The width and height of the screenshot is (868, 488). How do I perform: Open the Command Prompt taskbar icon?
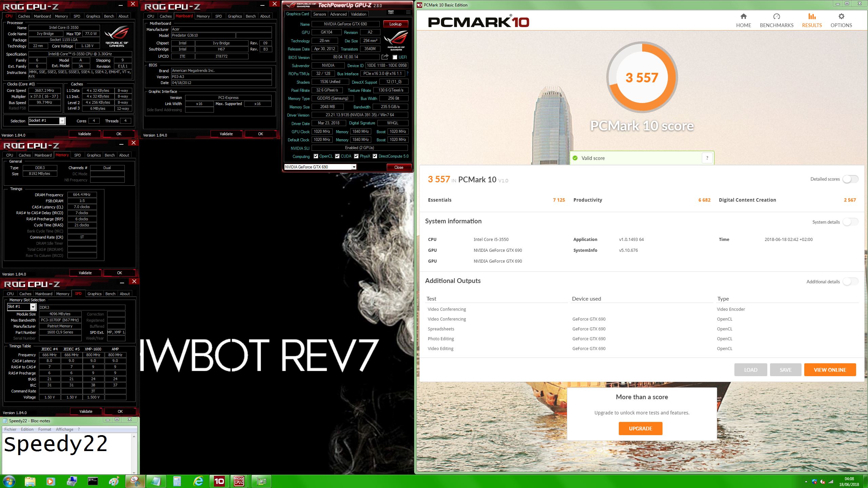click(x=93, y=481)
